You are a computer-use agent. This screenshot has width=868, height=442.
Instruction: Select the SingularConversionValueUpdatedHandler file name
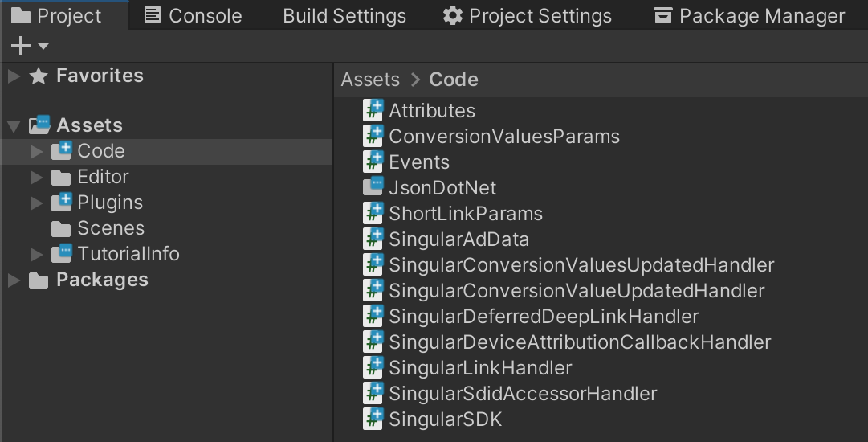(x=577, y=291)
